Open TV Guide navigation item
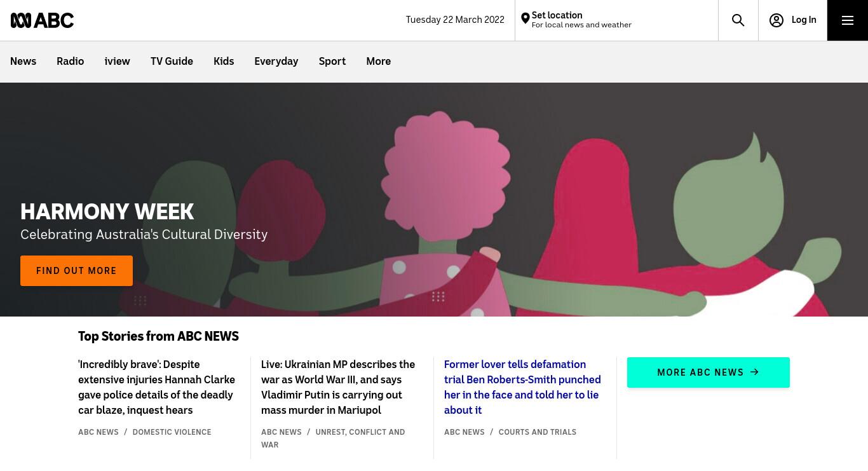 [172, 62]
